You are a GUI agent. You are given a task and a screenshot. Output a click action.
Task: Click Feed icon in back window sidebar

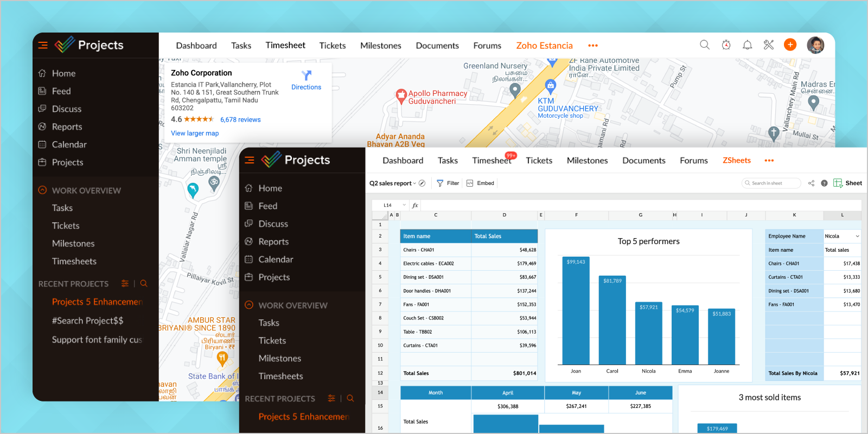(x=42, y=91)
